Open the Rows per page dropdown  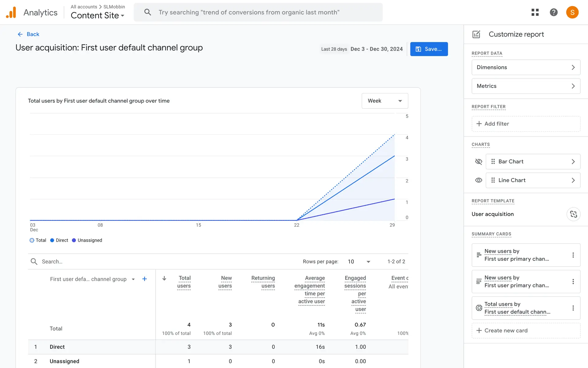(x=359, y=262)
